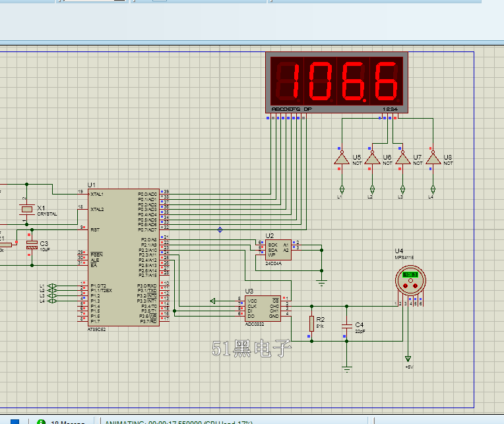Click the P2.0/A8 pin label
The height and width of the screenshot is (424, 504).
click(x=149, y=240)
